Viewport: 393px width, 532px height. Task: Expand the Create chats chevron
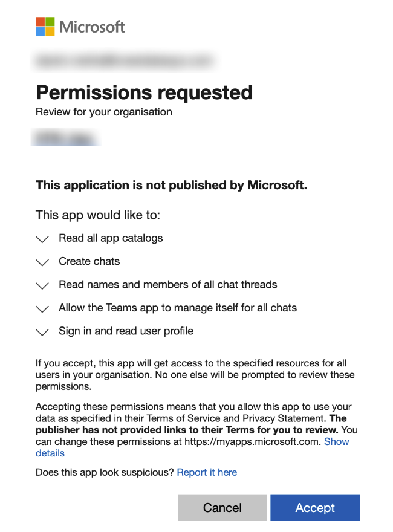pyautogui.click(x=42, y=262)
